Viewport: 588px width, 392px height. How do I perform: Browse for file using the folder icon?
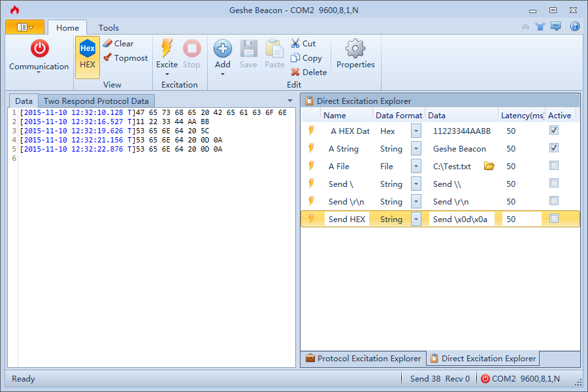[x=489, y=166]
